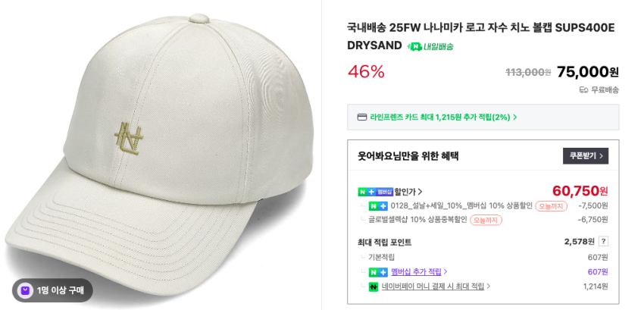Click the 오늘까지 tag on 글로벌셀렉샵 discount
The height and width of the screenshot is (310, 644).
point(486,221)
